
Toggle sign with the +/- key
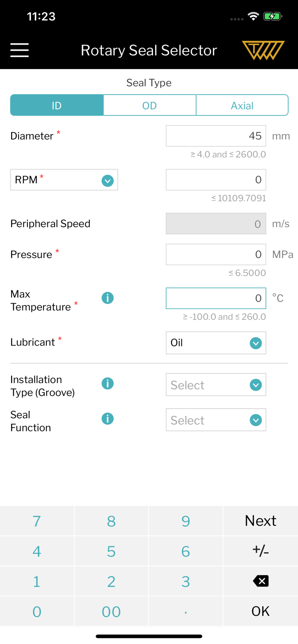[x=260, y=551]
